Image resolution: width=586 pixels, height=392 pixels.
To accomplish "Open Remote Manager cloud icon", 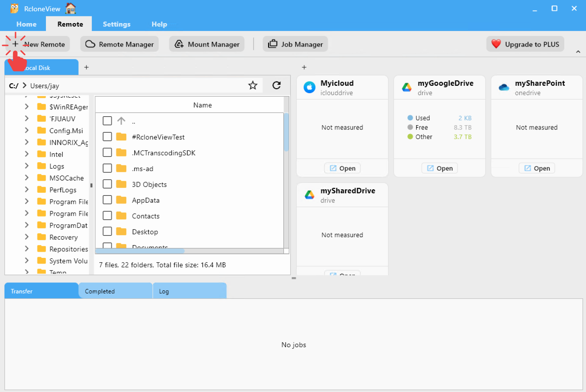I will pyautogui.click(x=90, y=44).
